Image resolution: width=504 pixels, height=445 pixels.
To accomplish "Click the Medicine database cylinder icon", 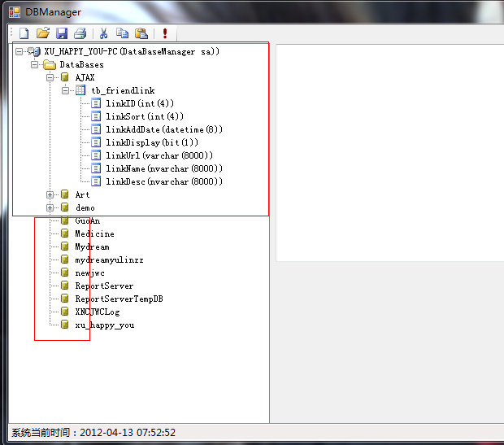I will (x=65, y=233).
